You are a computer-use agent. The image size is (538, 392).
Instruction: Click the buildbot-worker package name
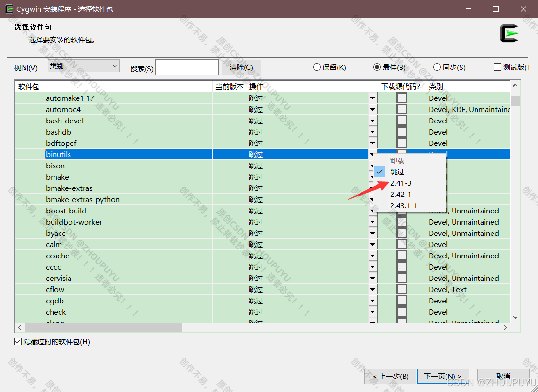click(x=75, y=222)
